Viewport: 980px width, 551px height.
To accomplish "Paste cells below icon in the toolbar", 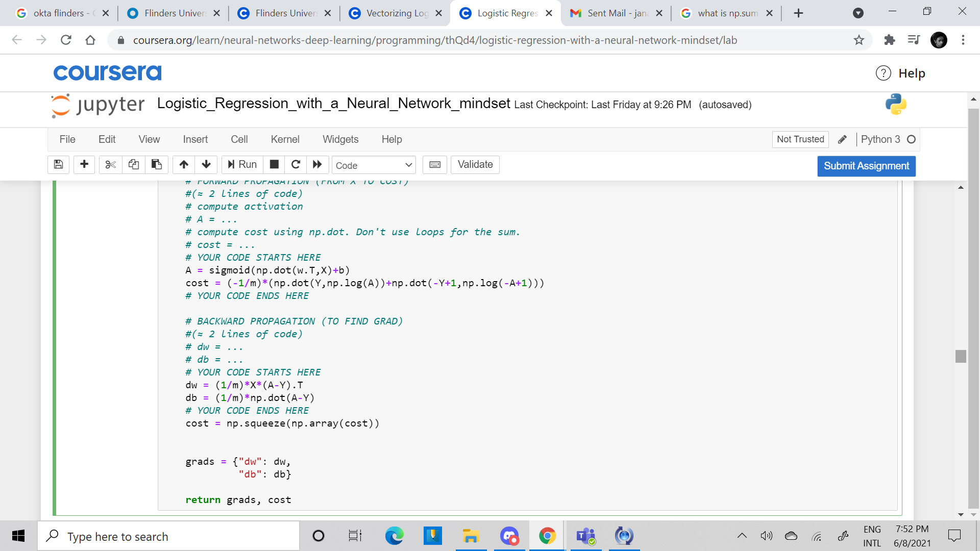I will [x=157, y=164].
